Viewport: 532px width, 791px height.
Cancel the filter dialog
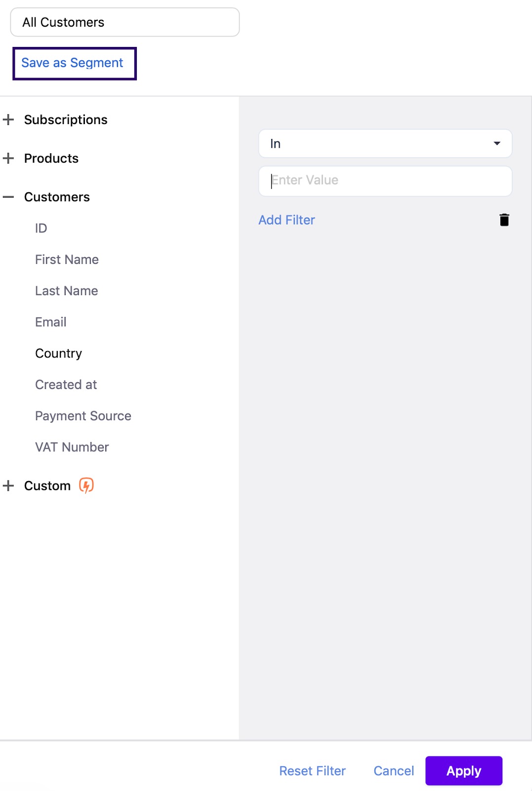coord(393,771)
